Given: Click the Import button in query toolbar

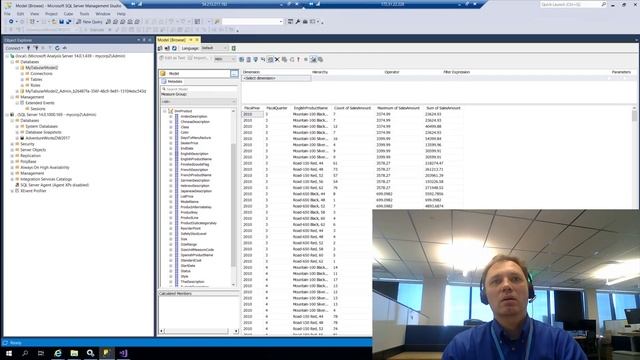Looking at the screenshot, I should pyautogui.click(x=198, y=58).
